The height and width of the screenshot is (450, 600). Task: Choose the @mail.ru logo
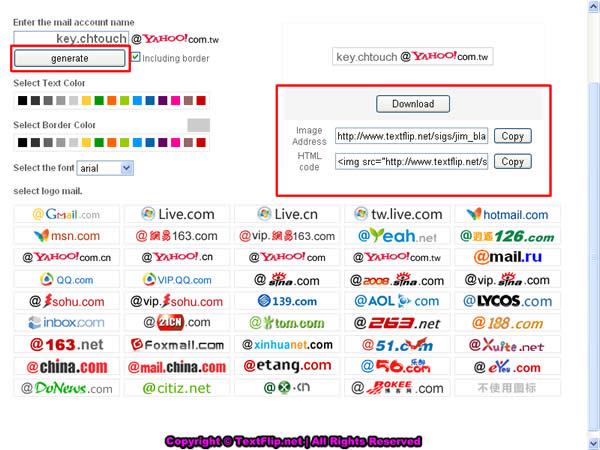click(x=507, y=257)
